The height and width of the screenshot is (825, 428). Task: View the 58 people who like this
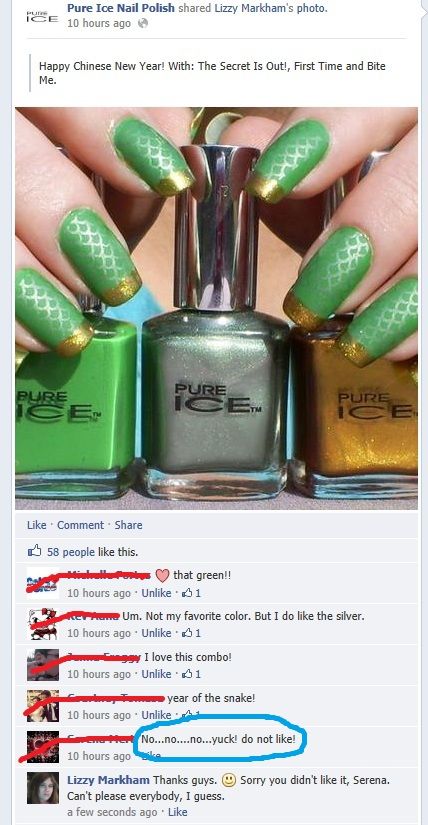[71, 552]
